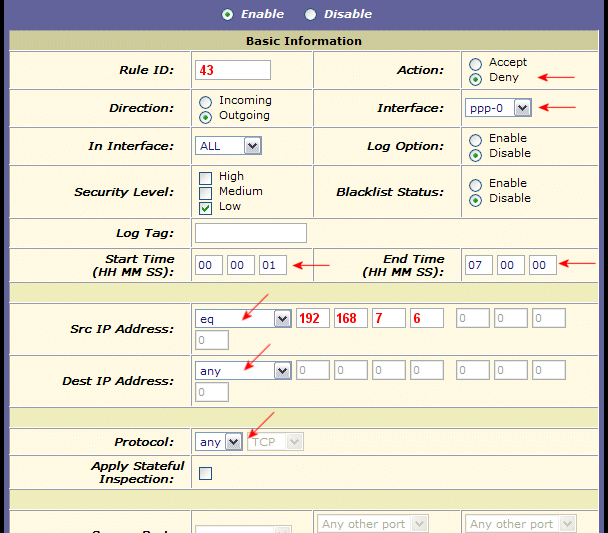Viewport: 608px width, 533px height.
Task: Click the End Time hours field
Action: point(478,265)
